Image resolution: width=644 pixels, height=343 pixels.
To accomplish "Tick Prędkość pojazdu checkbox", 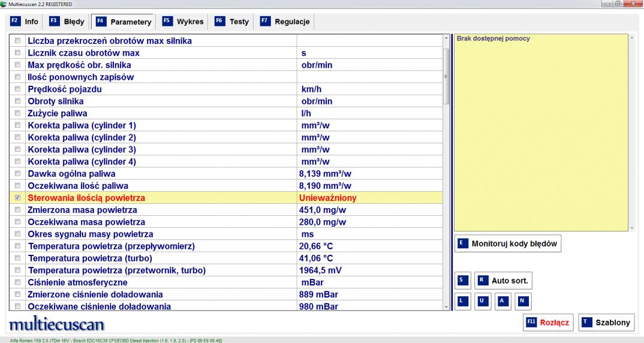I will pyautogui.click(x=17, y=89).
